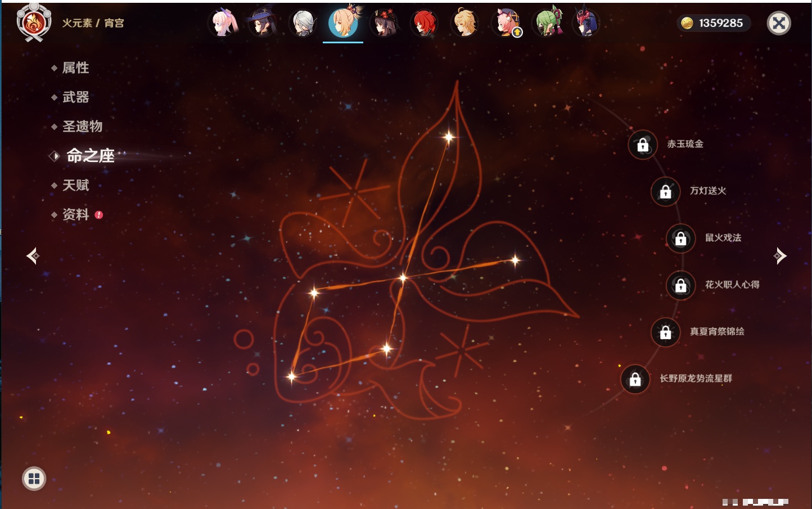Go to the 圣遗物 artifacts tab
The image size is (812, 509).
(x=82, y=127)
